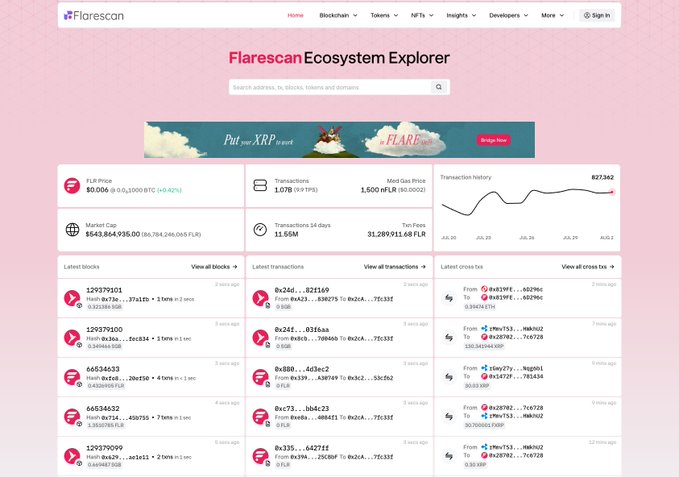679x477 pixels.
Task: Click block 66534632 Flare icon
Action: [x=72, y=416]
